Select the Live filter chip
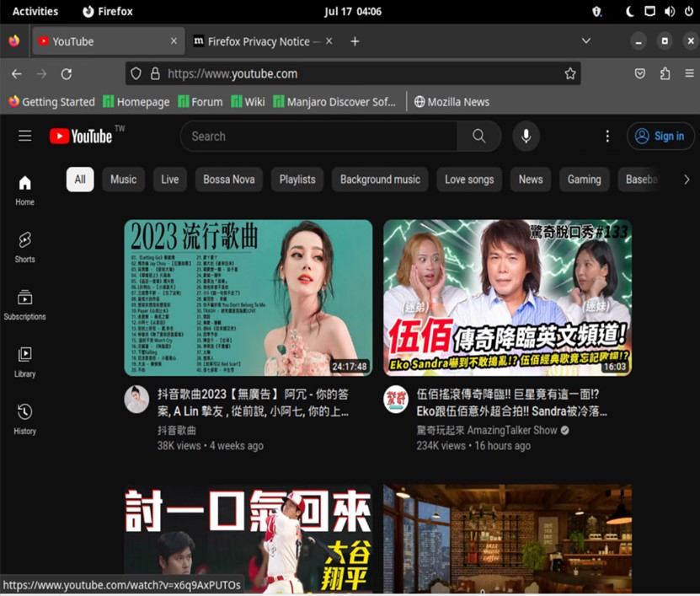Screen dimensions: 700x596 click(169, 180)
